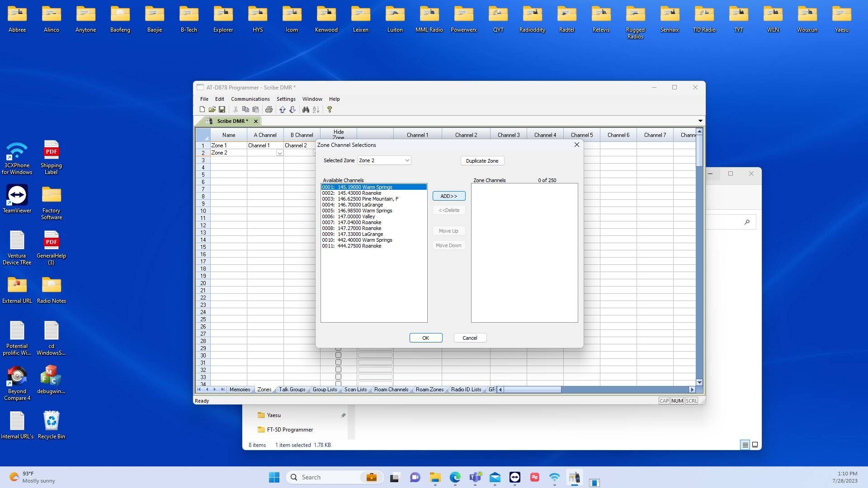Click the Windows Start button

[x=274, y=477]
